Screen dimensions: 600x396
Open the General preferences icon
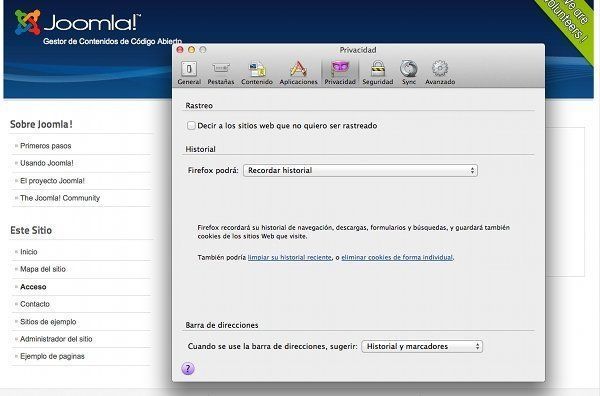click(189, 72)
